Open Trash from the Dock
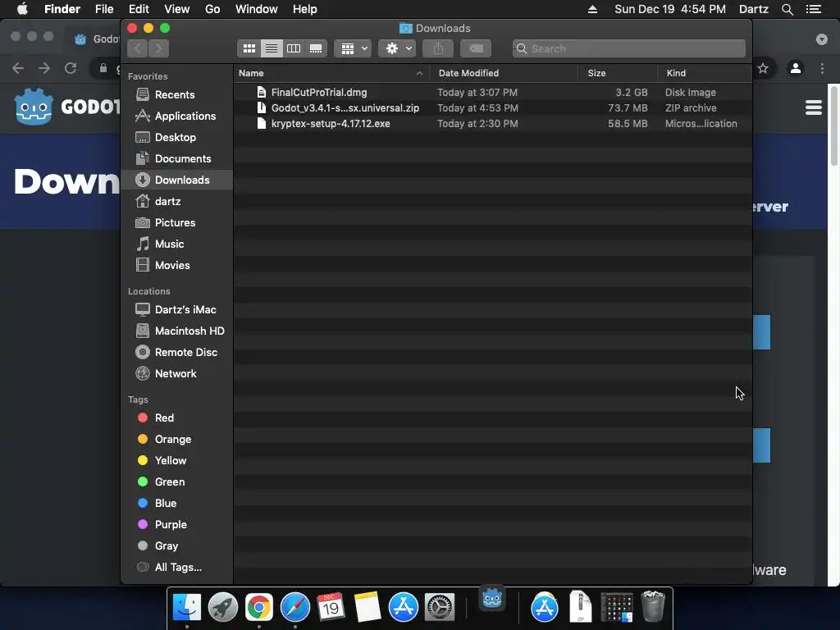This screenshot has height=630, width=840. coord(653,606)
